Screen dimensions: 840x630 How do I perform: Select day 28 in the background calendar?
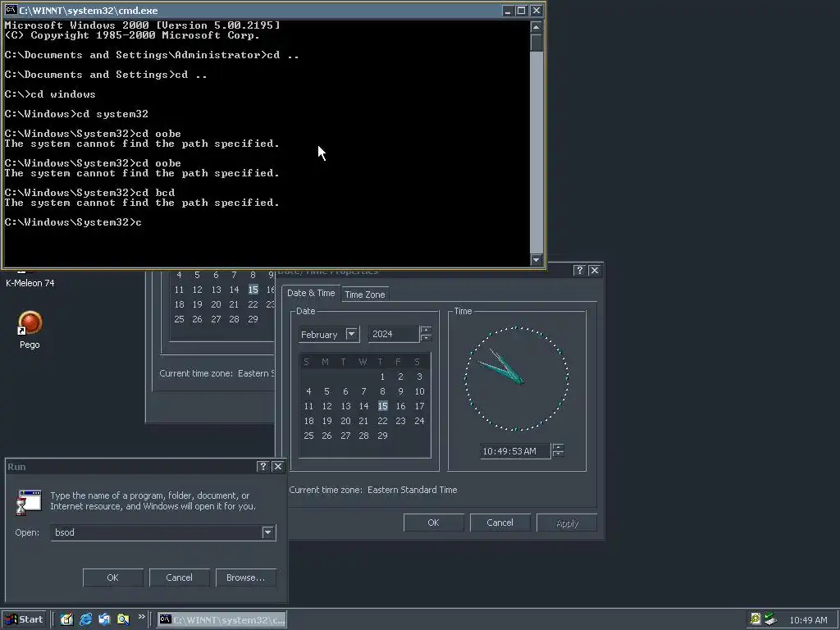click(x=234, y=319)
